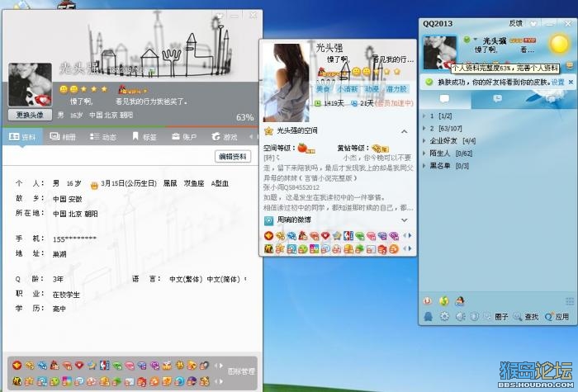Open online status dropdown arrow
This screenshot has height=392, width=578.
[x=476, y=39]
